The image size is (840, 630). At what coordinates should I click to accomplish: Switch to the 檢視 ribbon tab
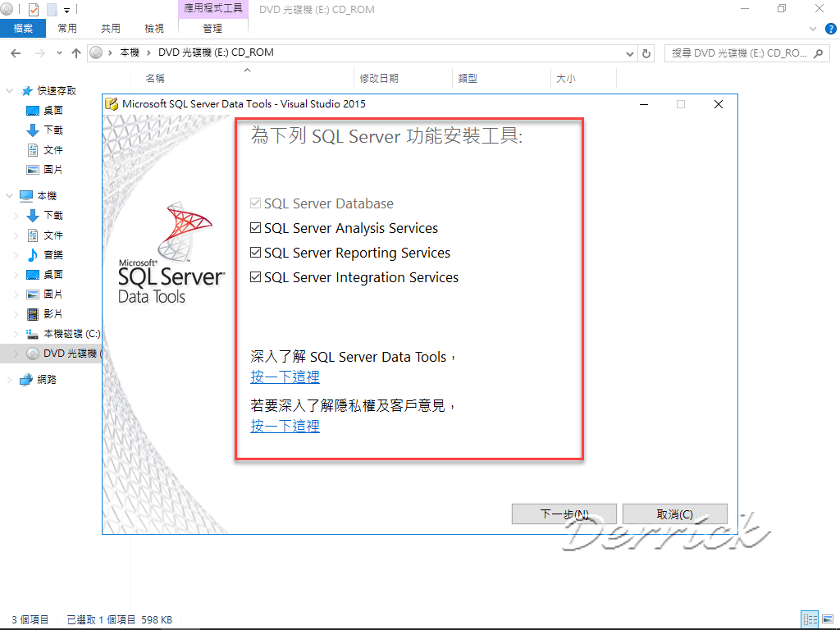point(153,28)
